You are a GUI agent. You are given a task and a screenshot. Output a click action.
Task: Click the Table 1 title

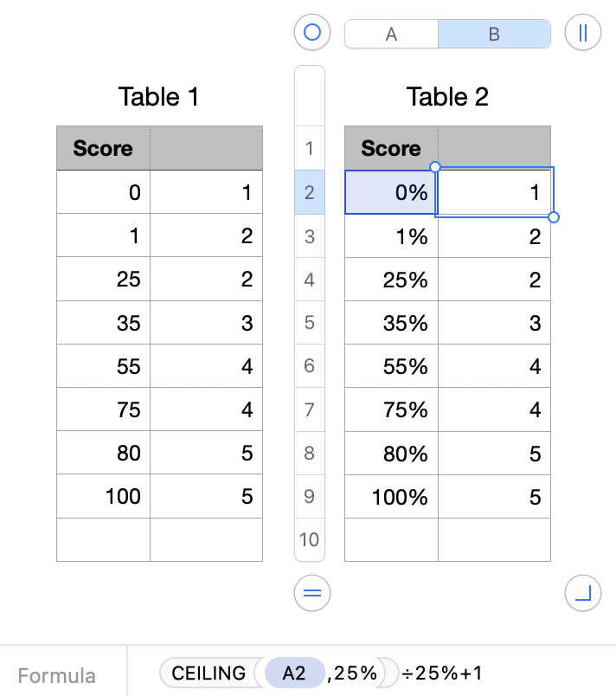click(159, 97)
